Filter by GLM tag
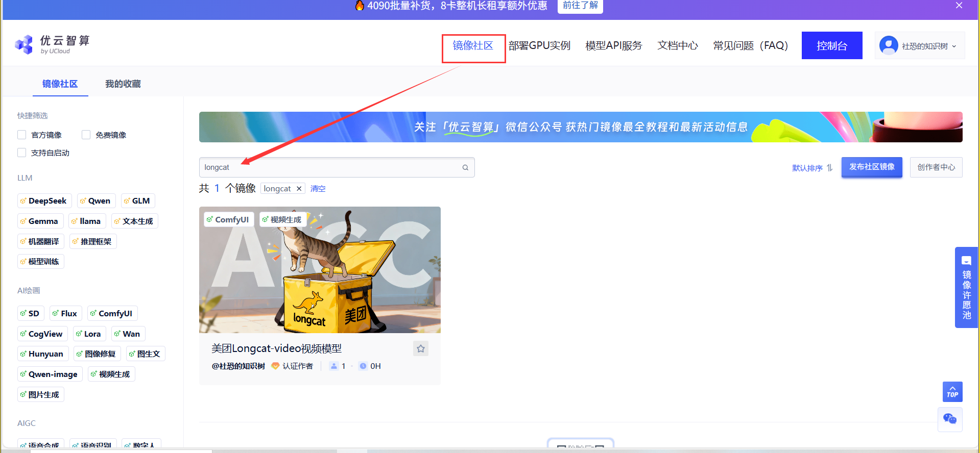980x453 pixels. point(138,200)
